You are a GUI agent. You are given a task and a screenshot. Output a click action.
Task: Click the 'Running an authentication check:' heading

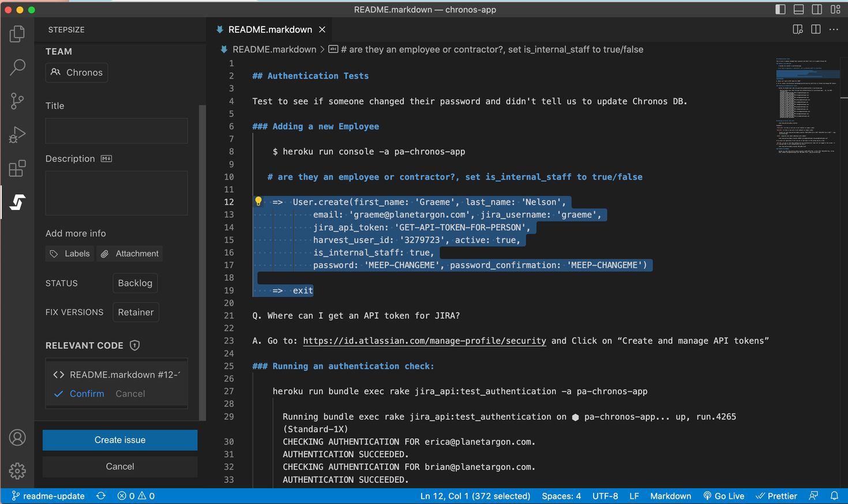343,366
